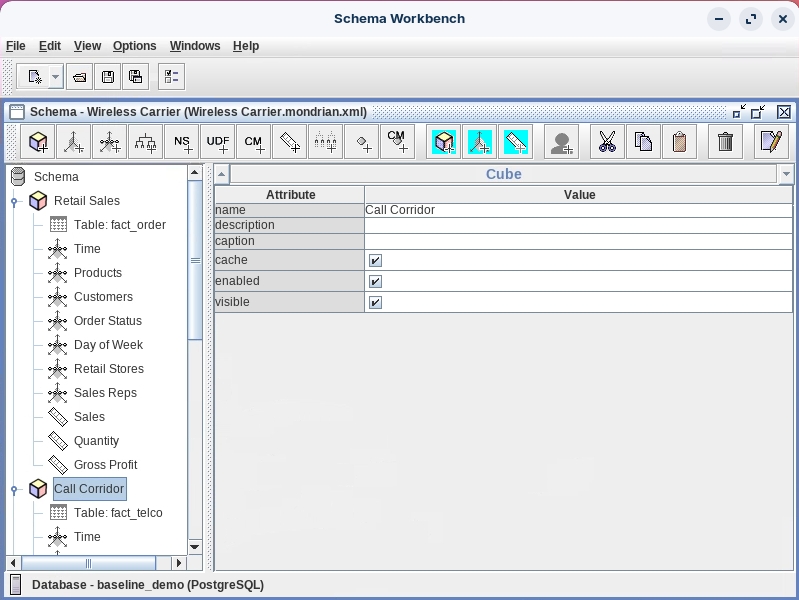799x600 pixels.
Task: Click the Delete trash can icon
Action: pos(726,142)
